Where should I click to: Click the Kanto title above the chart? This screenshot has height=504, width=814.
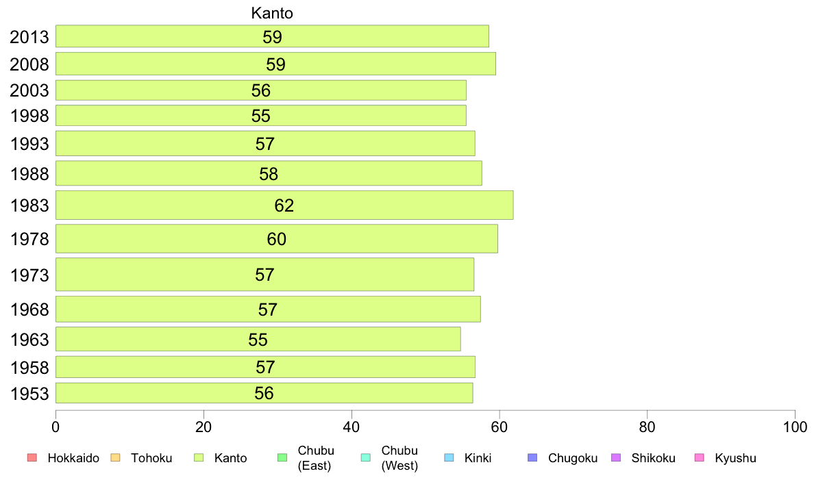coord(272,13)
